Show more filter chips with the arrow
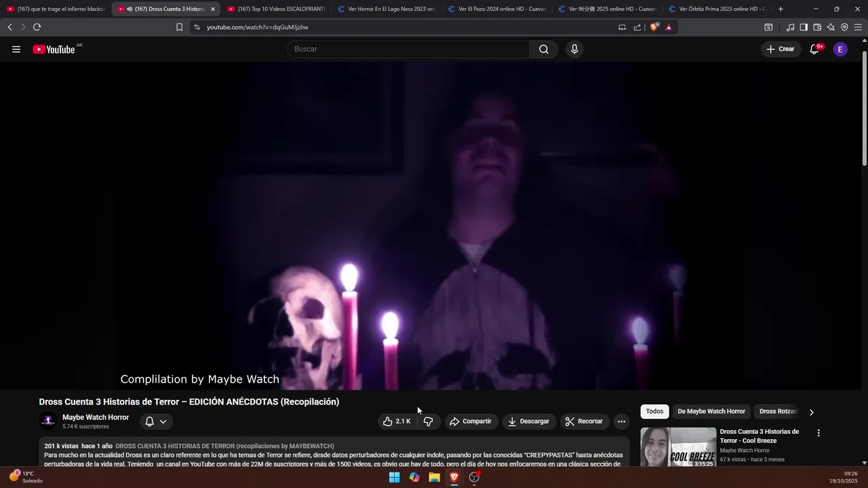This screenshot has width=868, height=488. point(811,411)
